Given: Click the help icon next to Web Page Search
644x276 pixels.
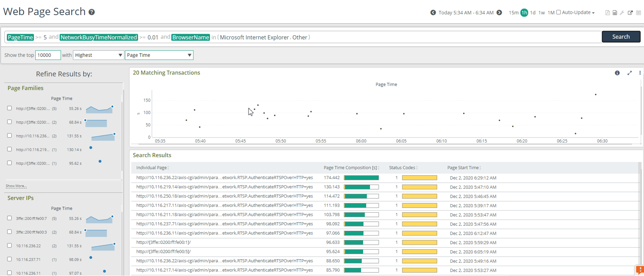Looking at the screenshot, I should point(91,12).
